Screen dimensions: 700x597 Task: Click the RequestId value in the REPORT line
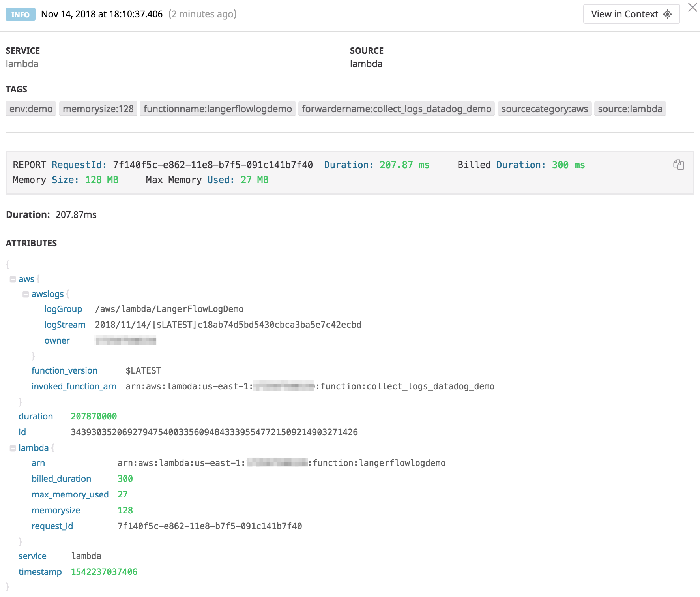tap(212, 165)
